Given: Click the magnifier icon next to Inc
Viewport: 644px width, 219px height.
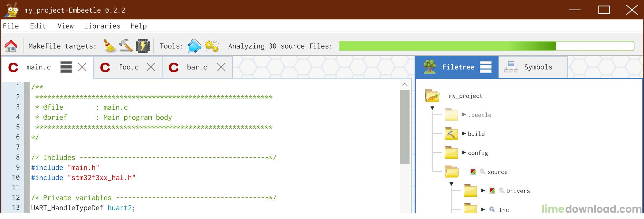Looking at the screenshot, I should click(x=492, y=209).
